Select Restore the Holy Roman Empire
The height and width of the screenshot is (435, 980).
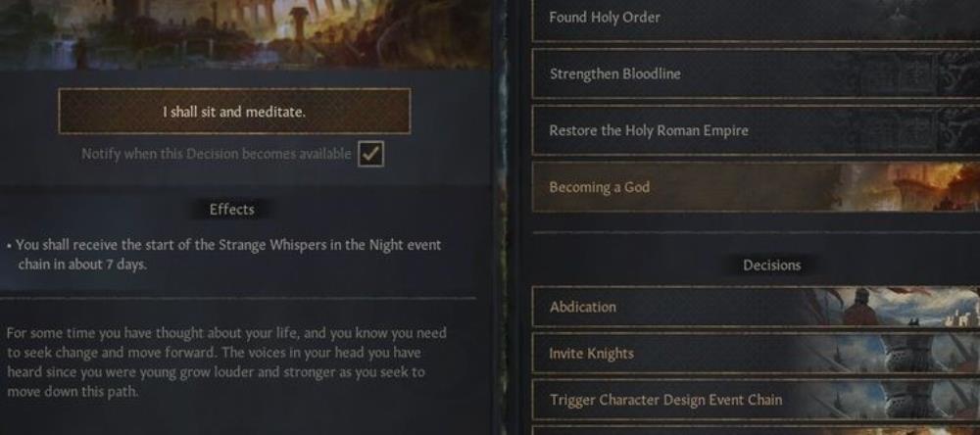756,130
